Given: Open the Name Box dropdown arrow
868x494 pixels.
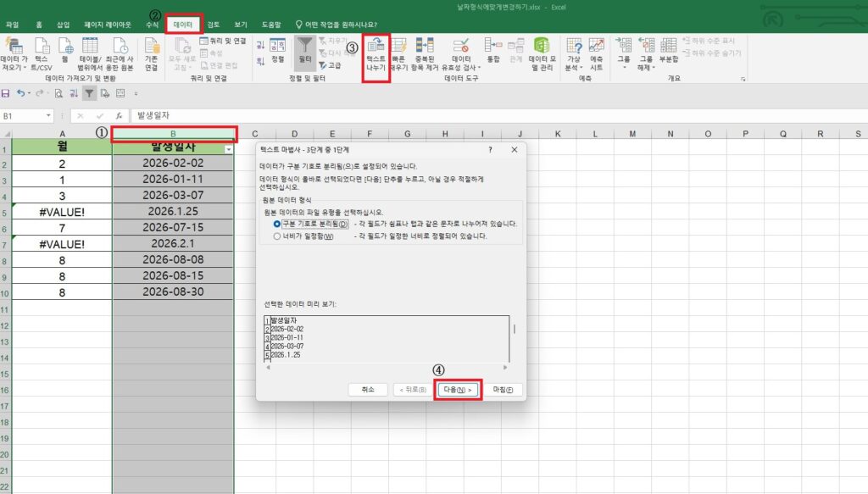Looking at the screenshot, I should click(x=48, y=115).
